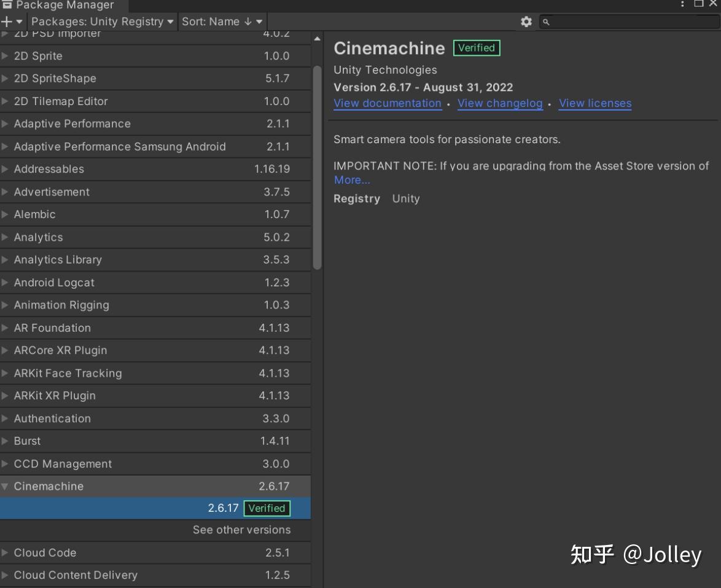Open the View changelog link

tap(500, 103)
